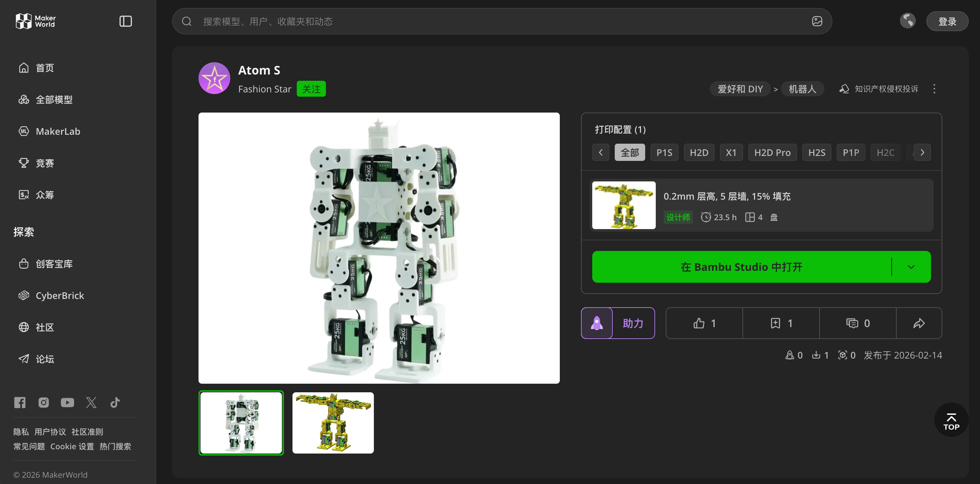Collapse the sidebar with the panel icon
This screenshot has height=484, width=980.
pos(125,21)
